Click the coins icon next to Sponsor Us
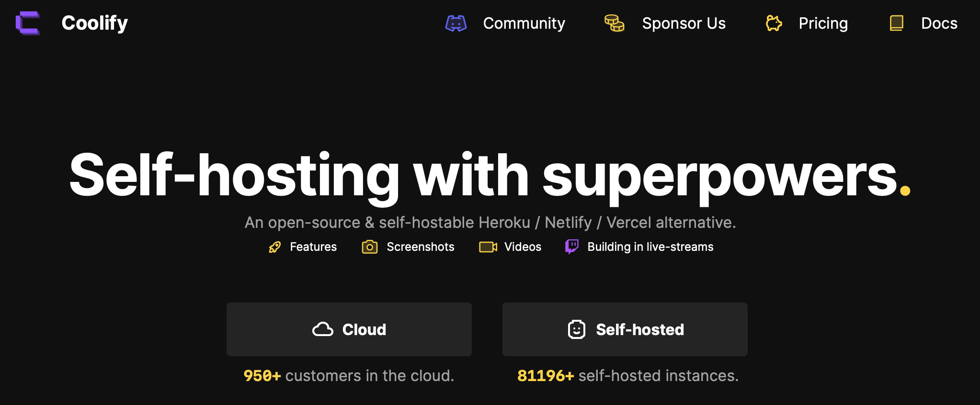This screenshot has height=405, width=980. [614, 23]
